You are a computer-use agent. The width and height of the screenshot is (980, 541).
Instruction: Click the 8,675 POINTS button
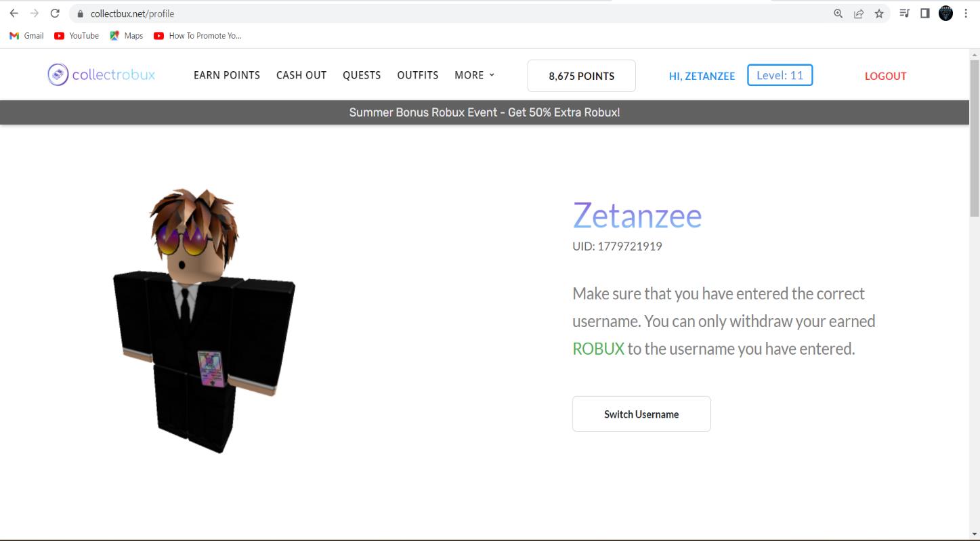point(582,76)
